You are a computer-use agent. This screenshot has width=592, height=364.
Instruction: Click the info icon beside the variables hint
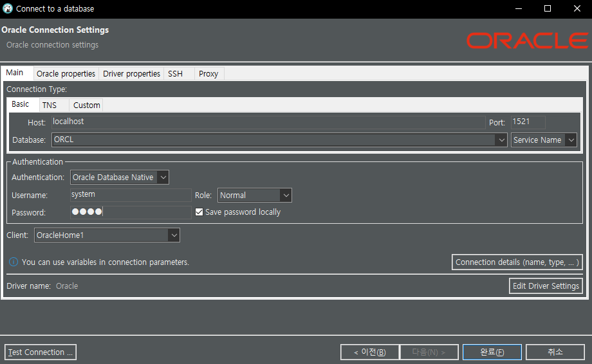(x=14, y=262)
